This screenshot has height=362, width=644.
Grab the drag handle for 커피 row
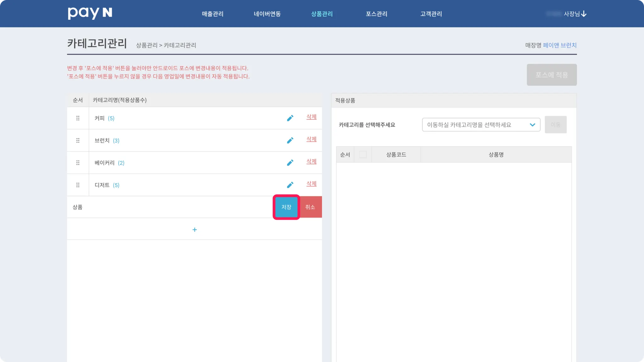(x=78, y=118)
